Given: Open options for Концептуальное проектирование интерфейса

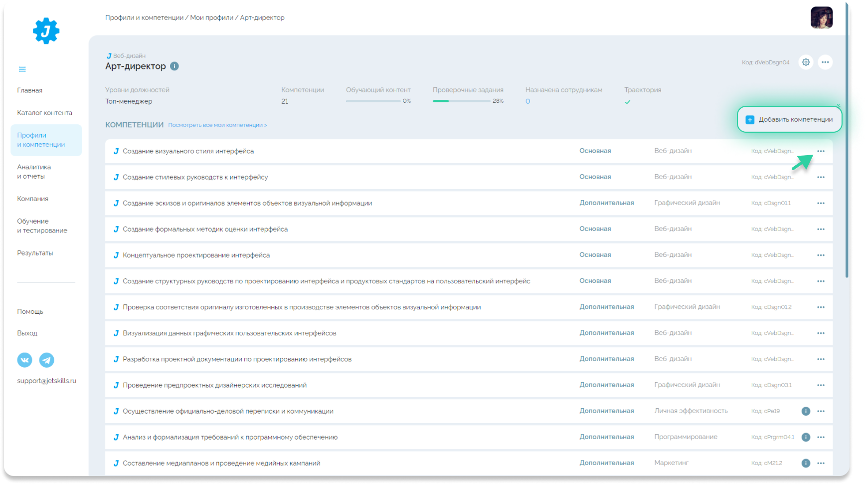Looking at the screenshot, I should tap(821, 255).
